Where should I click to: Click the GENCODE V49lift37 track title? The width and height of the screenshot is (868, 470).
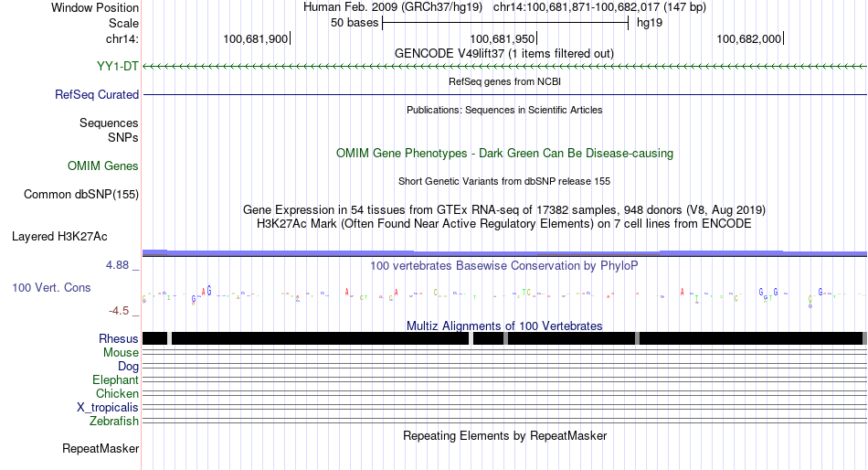[x=504, y=54]
